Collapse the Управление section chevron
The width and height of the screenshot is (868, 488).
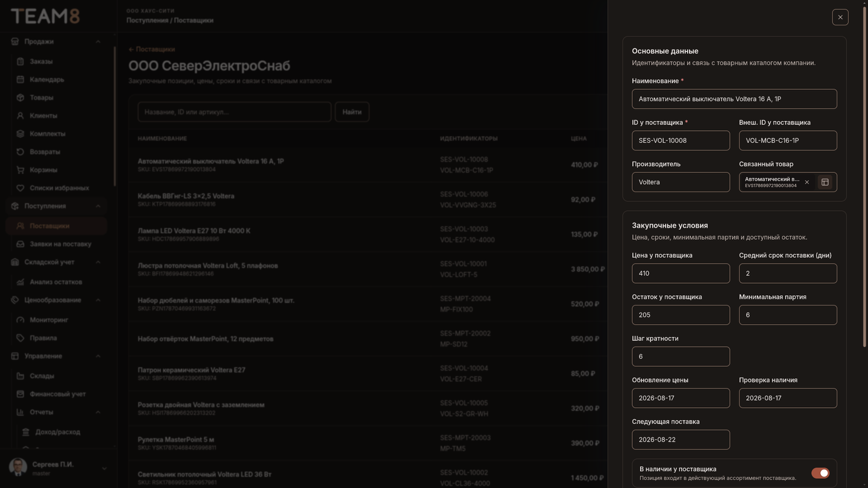98,356
